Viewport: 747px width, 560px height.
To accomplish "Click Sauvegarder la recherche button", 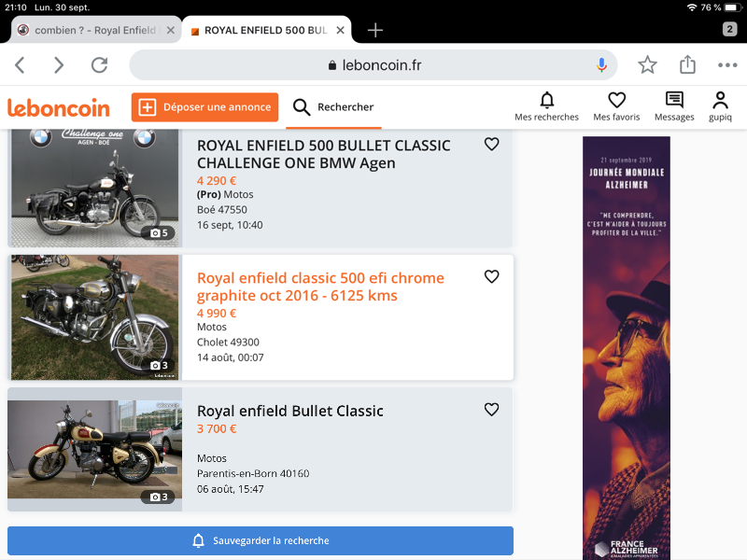I will coord(261,540).
